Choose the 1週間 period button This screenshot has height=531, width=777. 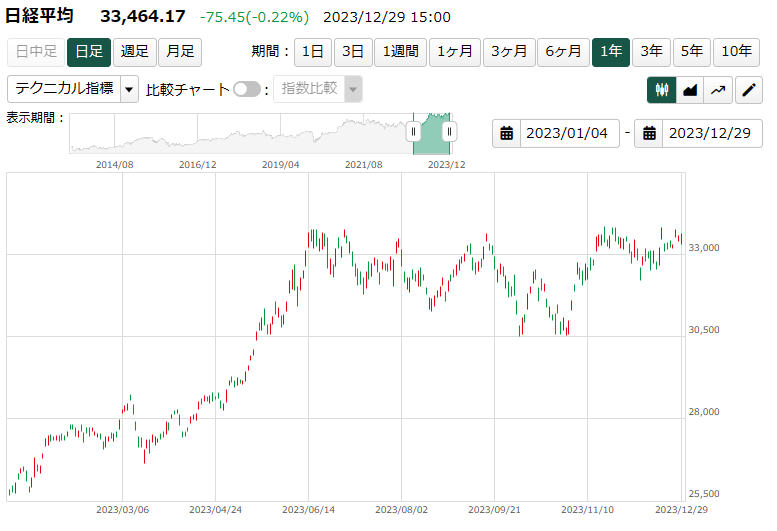pyautogui.click(x=400, y=52)
